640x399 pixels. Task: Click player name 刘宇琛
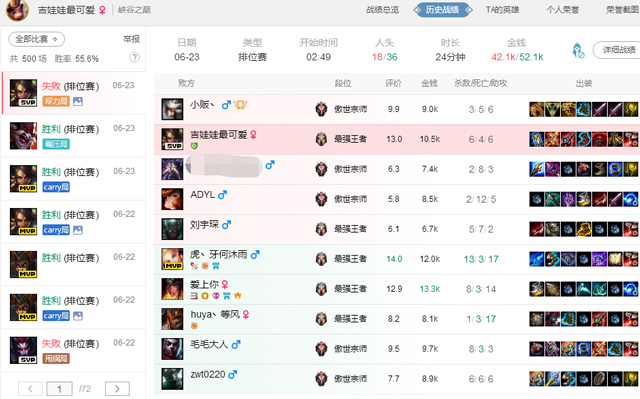click(204, 224)
